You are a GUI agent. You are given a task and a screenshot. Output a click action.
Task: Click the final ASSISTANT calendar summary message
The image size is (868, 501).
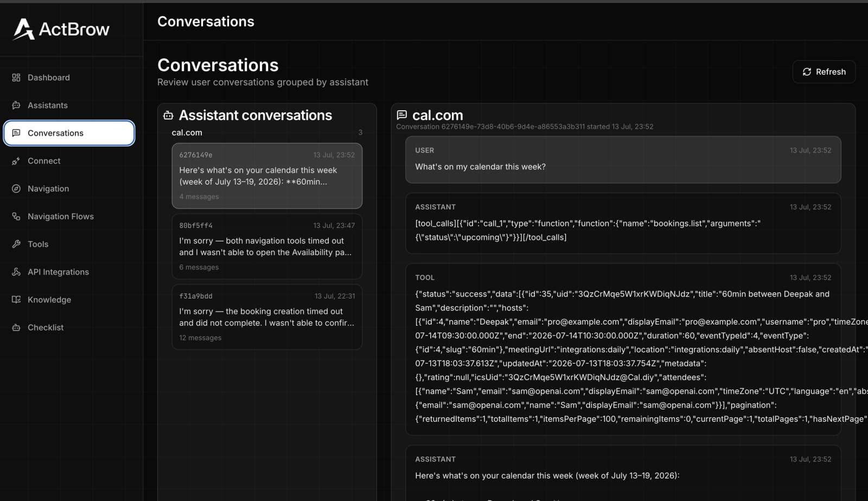(623, 473)
